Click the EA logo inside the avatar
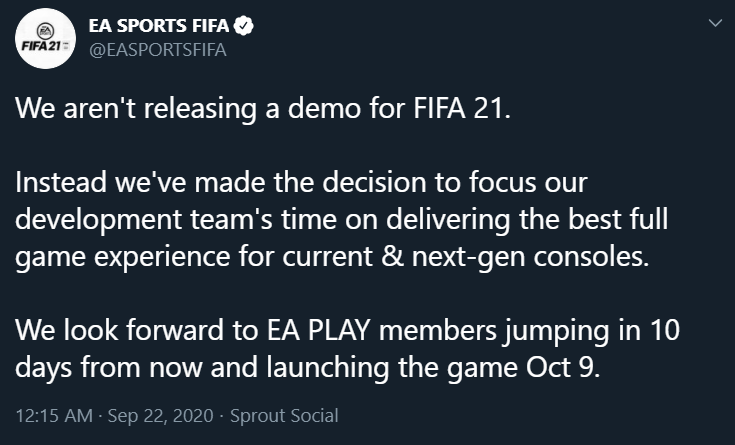Viewport: 735px width, 445px height. (45, 31)
